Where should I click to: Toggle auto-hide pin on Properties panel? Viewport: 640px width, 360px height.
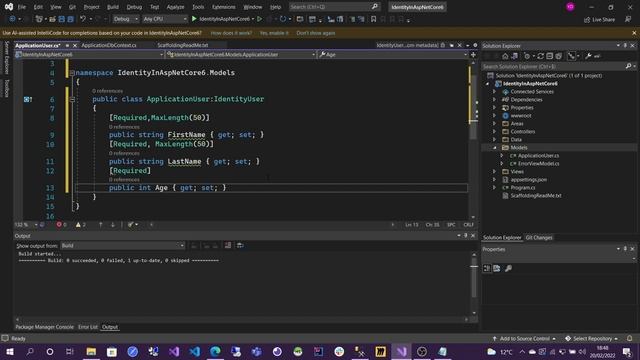click(625, 249)
